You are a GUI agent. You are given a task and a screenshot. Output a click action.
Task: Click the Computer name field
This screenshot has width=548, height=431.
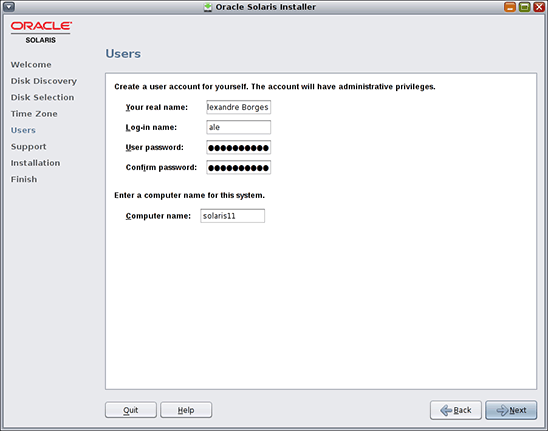point(232,216)
